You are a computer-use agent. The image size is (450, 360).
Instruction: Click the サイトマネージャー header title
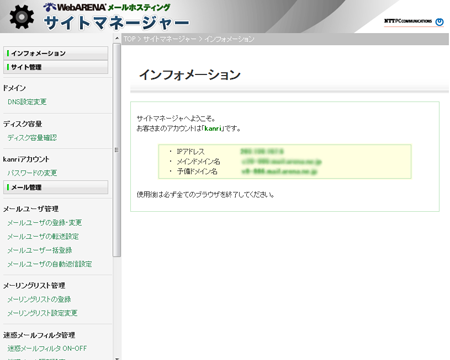click(x=116, y=23)
